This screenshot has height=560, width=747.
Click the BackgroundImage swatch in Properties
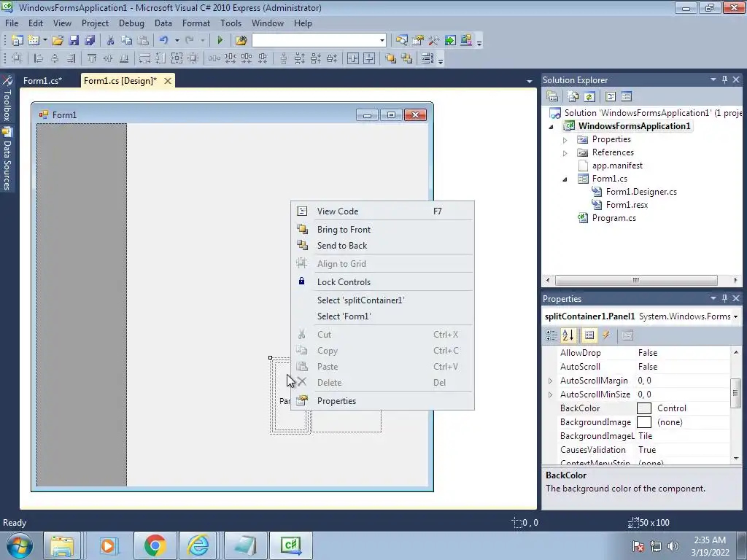pos(644,422)
